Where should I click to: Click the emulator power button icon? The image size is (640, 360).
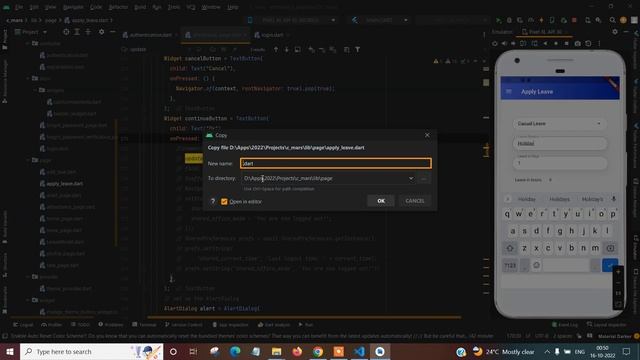[x=495, y=44]
